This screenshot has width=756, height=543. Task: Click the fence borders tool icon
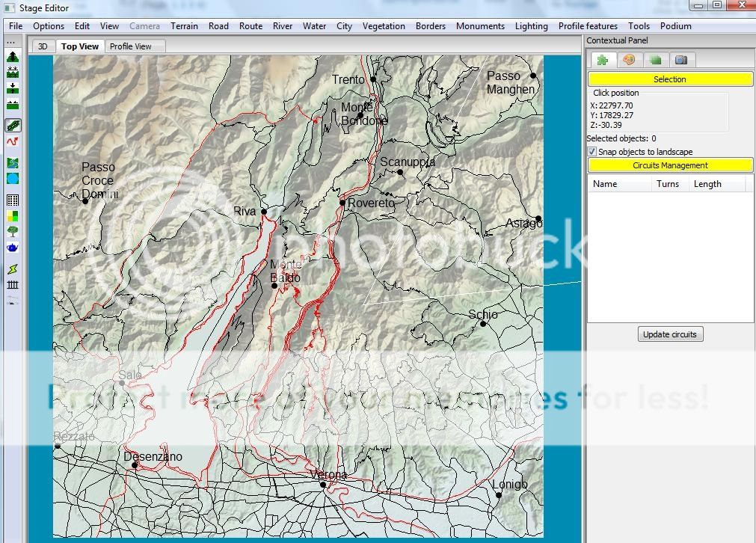coord(12,284)
